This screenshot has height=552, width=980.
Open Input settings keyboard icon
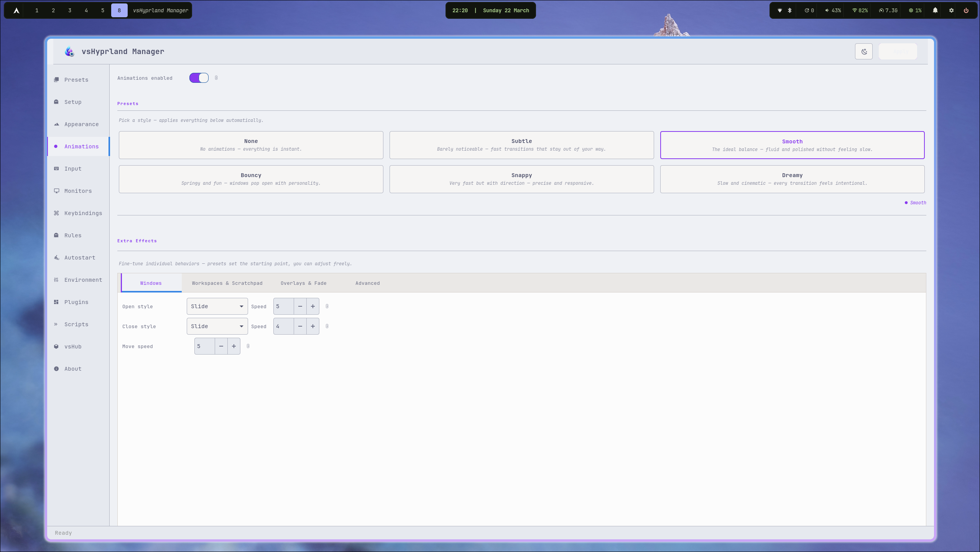pyautogui.click(x=56, y=169)
